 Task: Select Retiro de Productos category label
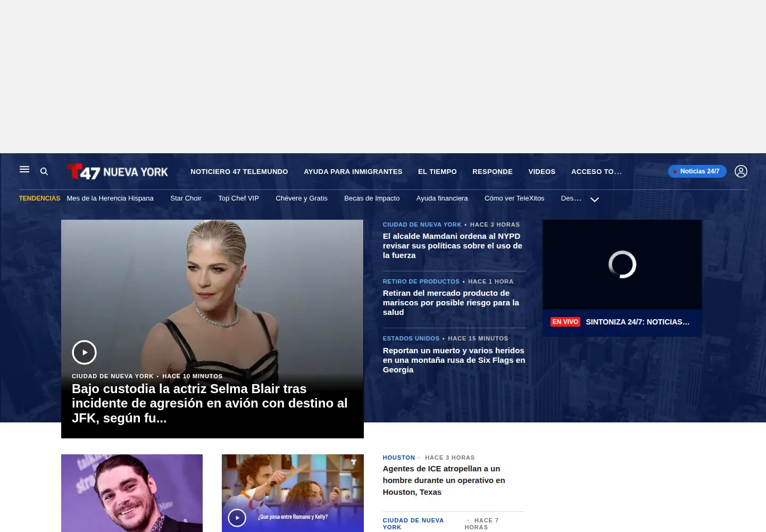coord(421,281)
